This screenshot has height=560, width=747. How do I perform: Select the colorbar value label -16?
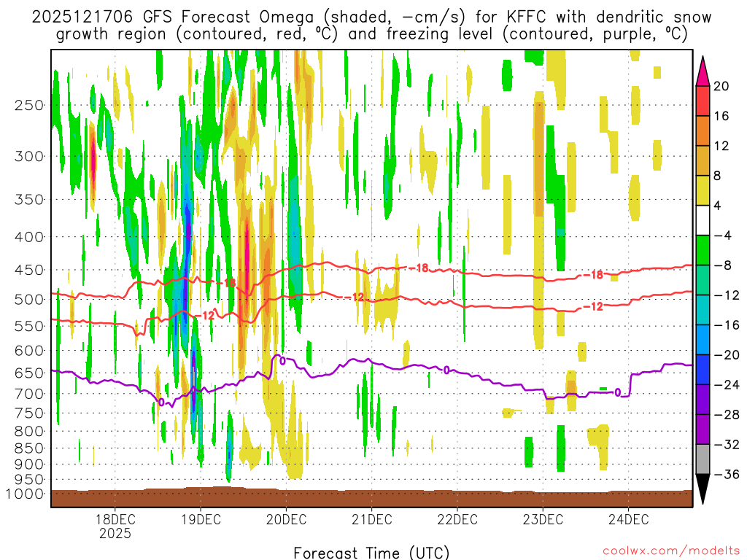[727, 324]
